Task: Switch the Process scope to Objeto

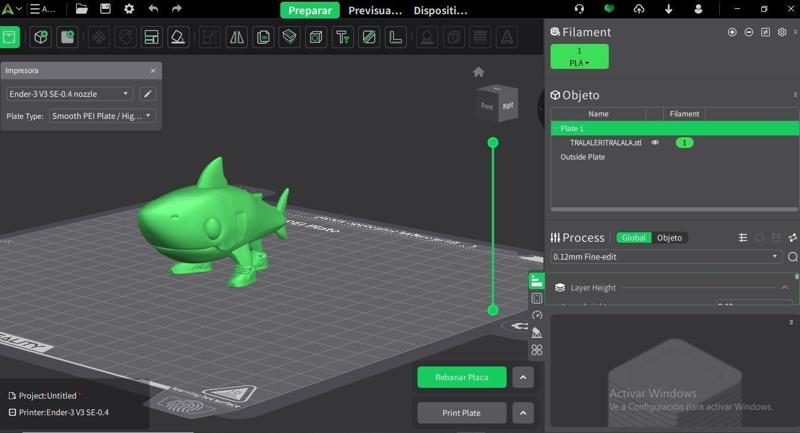Action: coord(669,238)
